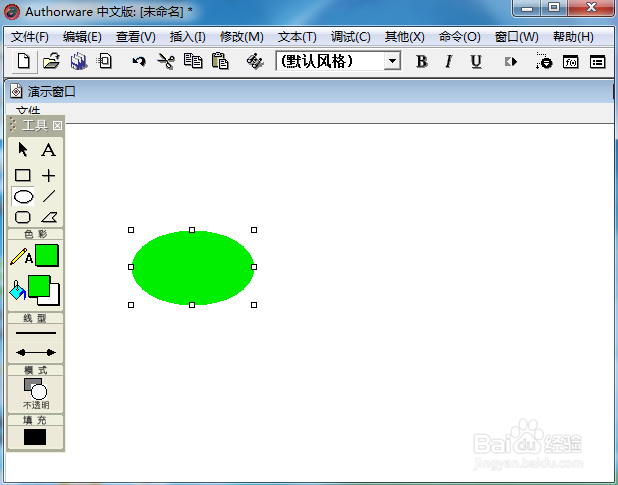
Task: Open the Control Panel toolbar icon
Action: (544, 61)
